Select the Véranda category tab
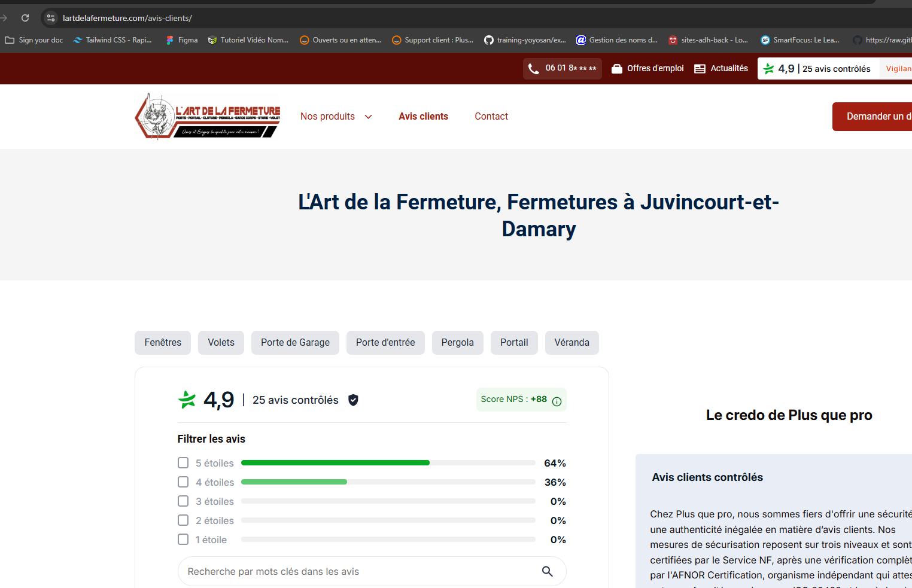This screenshot has width=912, height=588. (x=572, y=343)
